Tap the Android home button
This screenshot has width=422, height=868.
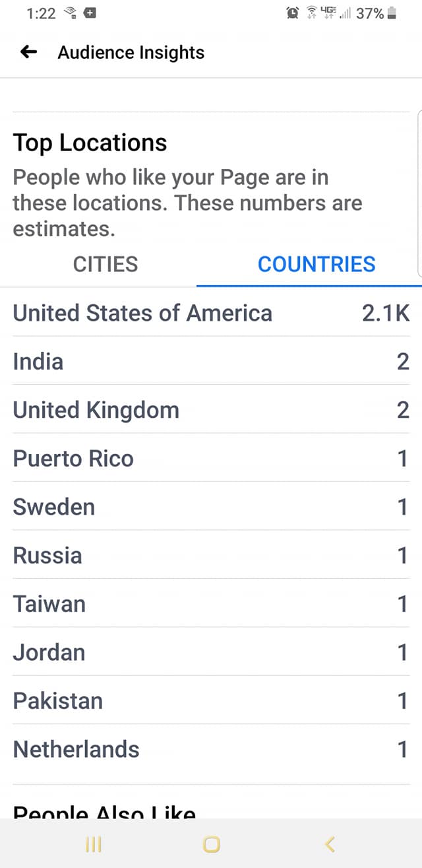[211, 844]
